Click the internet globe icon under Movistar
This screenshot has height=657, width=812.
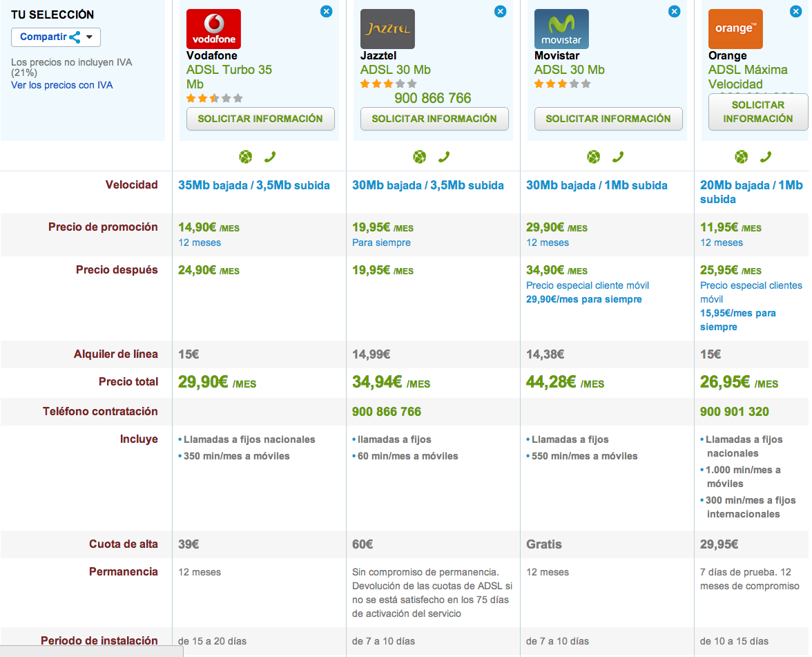[x=594, y=156]
